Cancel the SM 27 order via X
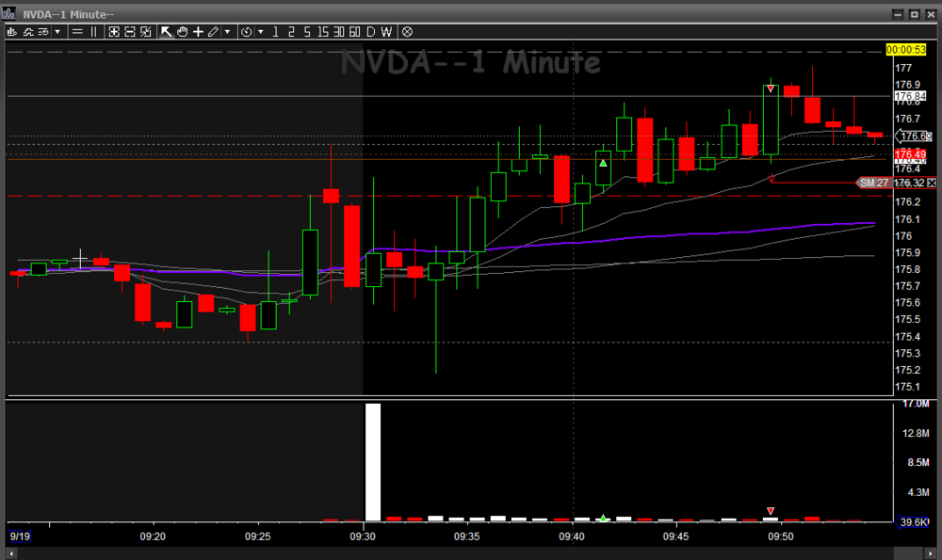The height and width of the screenshot is (560, 942). click(x=932, y=183)
